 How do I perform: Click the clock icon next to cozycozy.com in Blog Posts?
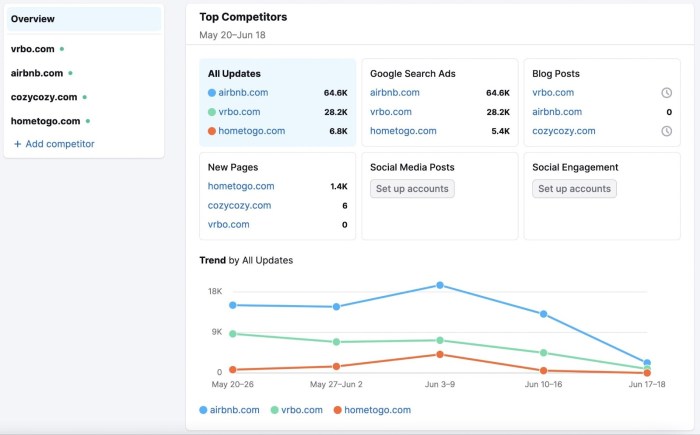click(x=667, y=131)
